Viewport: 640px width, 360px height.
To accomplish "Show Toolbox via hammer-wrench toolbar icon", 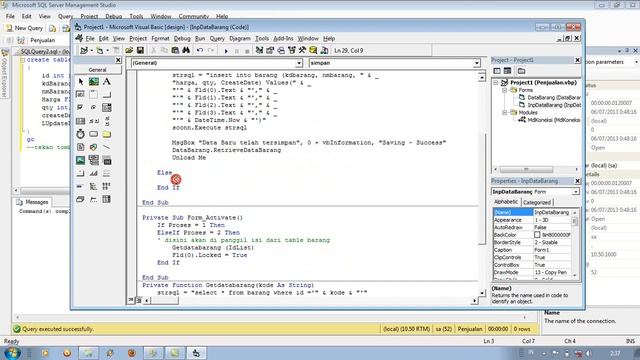I will pos(302,50).
